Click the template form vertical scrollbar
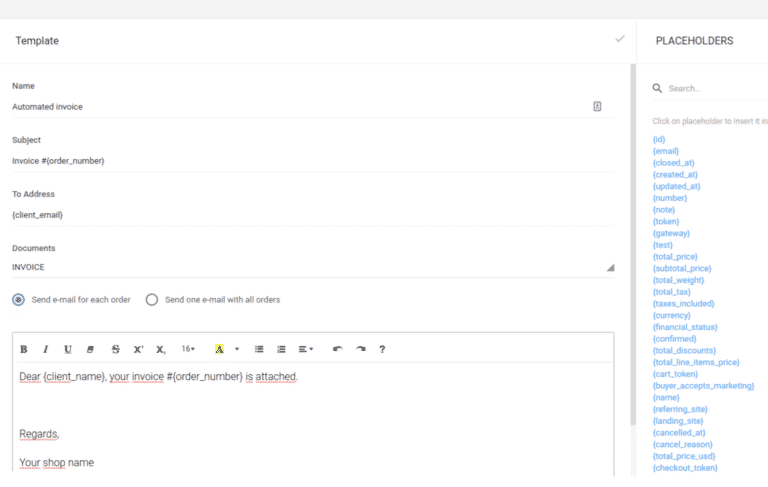This screenshot has width=768, height=487. (633, 245)
